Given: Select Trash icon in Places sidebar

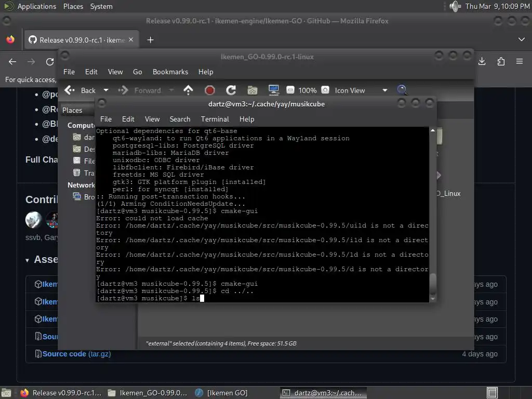Looking at the screenshot, I should [x=77, y=172].
